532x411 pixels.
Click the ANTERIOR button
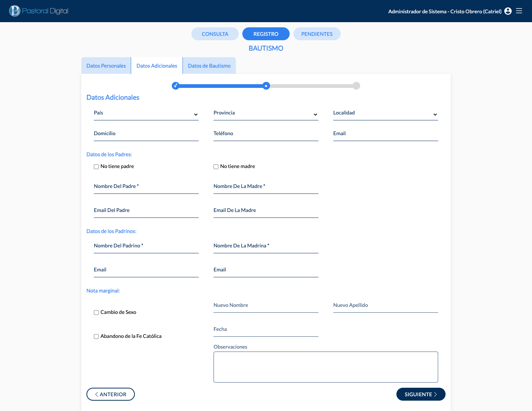(110, 394)
